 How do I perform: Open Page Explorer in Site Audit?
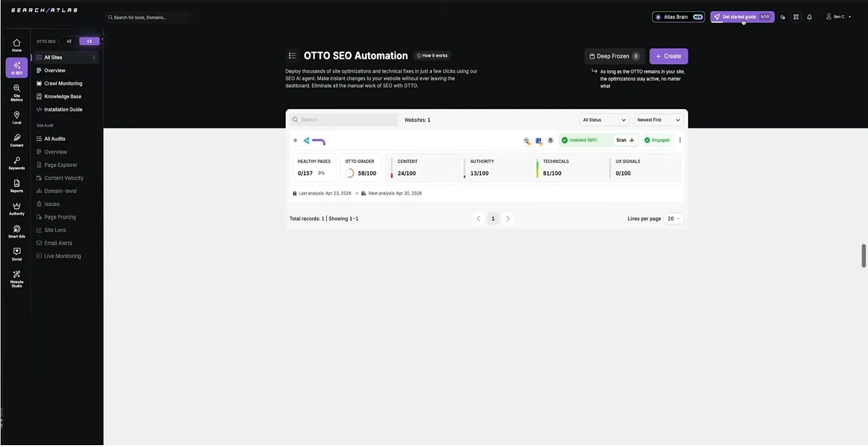[x=57, y=165]
